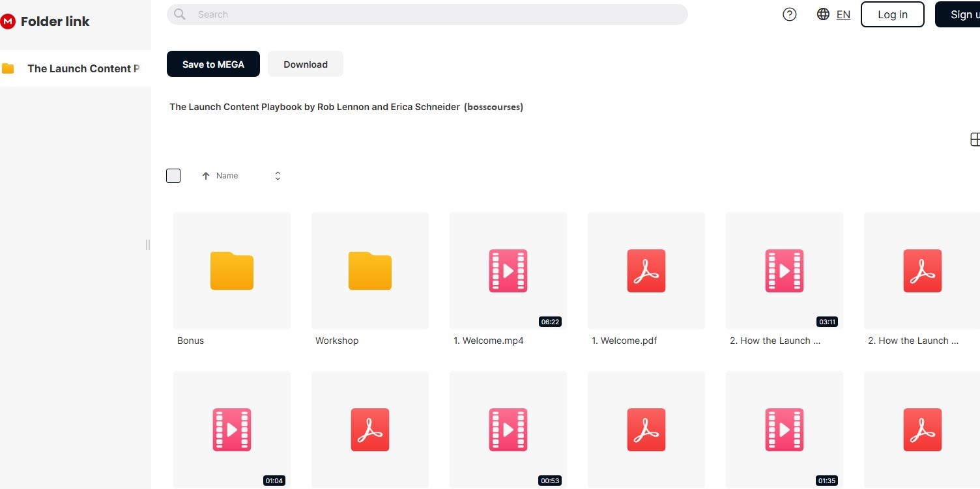Open the EN language selector
The width and height of the screenshot is (980, 489).
point(843,14)
